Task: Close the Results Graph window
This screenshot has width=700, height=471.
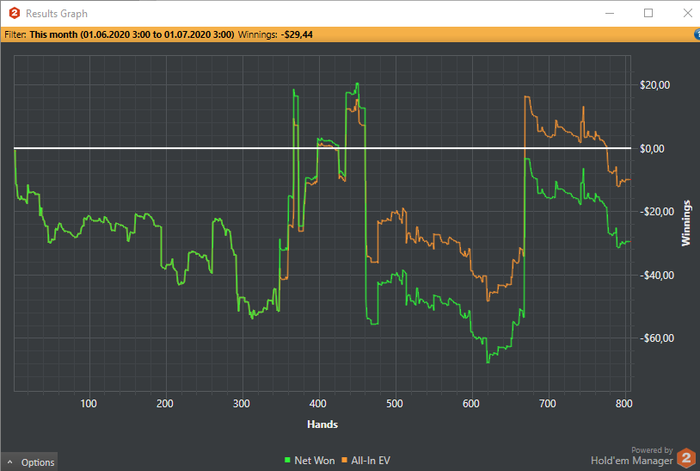Action: 688,13
